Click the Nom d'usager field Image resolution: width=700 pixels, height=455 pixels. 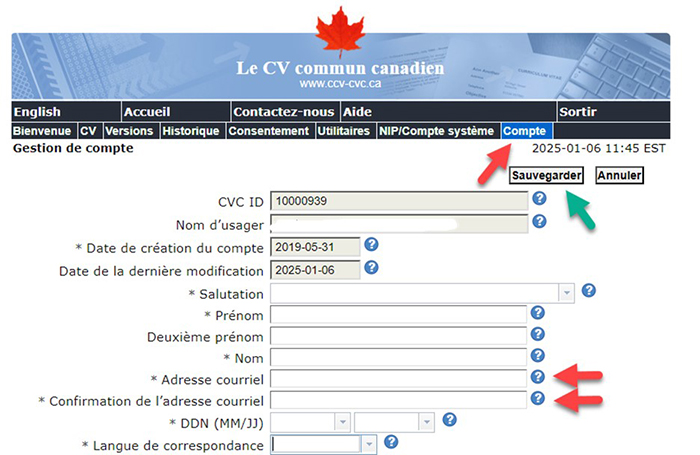tap(399, 224)
